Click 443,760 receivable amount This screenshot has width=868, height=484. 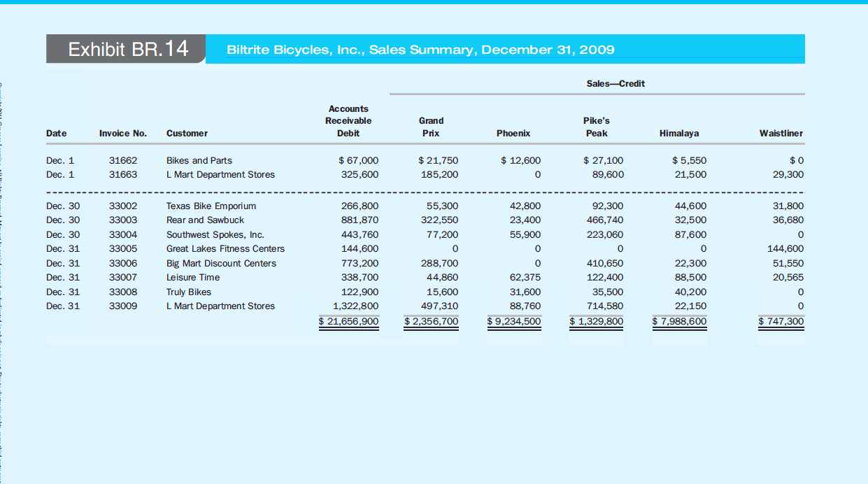(x=360, y=234)
